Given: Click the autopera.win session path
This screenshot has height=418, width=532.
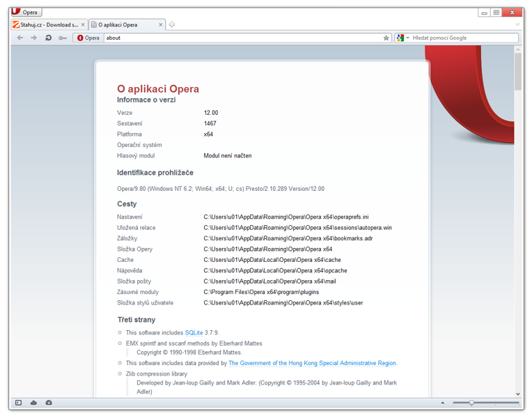Looking at the screenshot, I should pyautogui.click(x=297, y=228).
